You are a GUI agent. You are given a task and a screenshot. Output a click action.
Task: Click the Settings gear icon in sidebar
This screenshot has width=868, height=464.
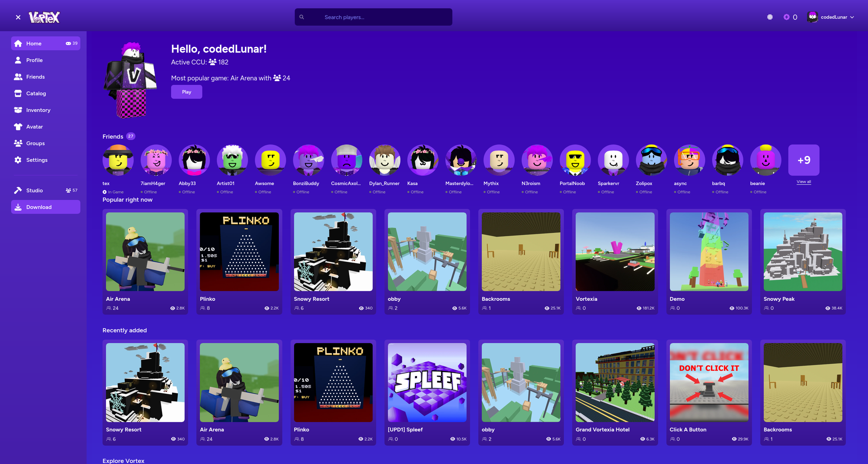pos(18,160)
